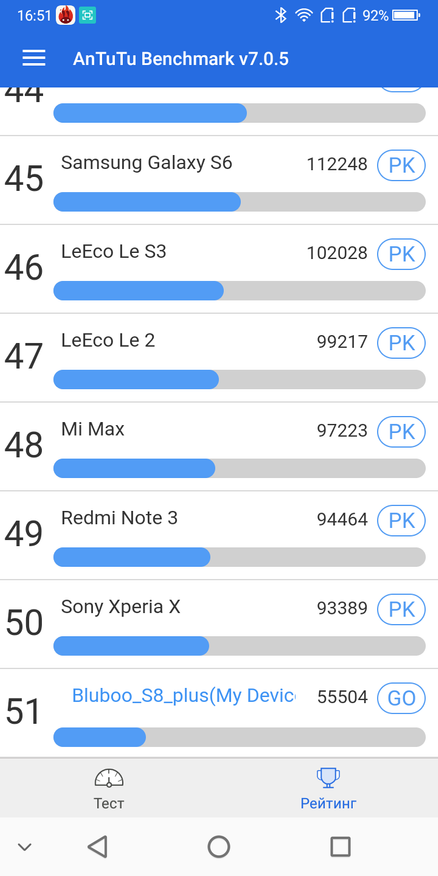This screenshot has height=876, width=438.
Task: Switch to the Рейтинг tab
Action: 328,789
